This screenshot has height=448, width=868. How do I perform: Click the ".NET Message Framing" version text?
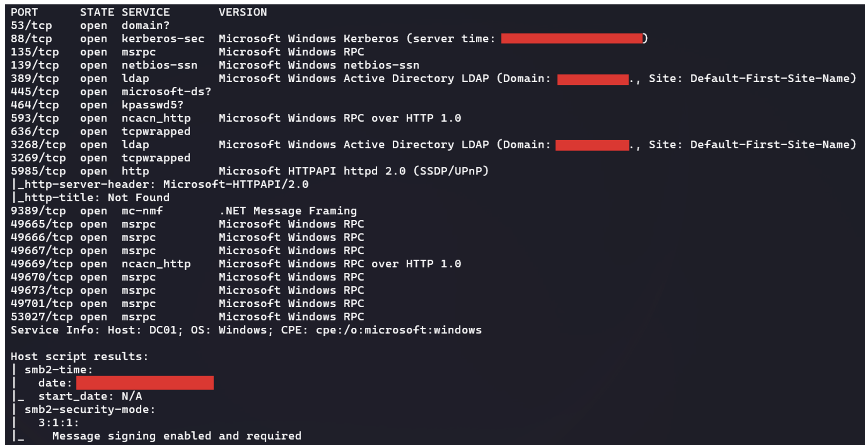[288, 211]
